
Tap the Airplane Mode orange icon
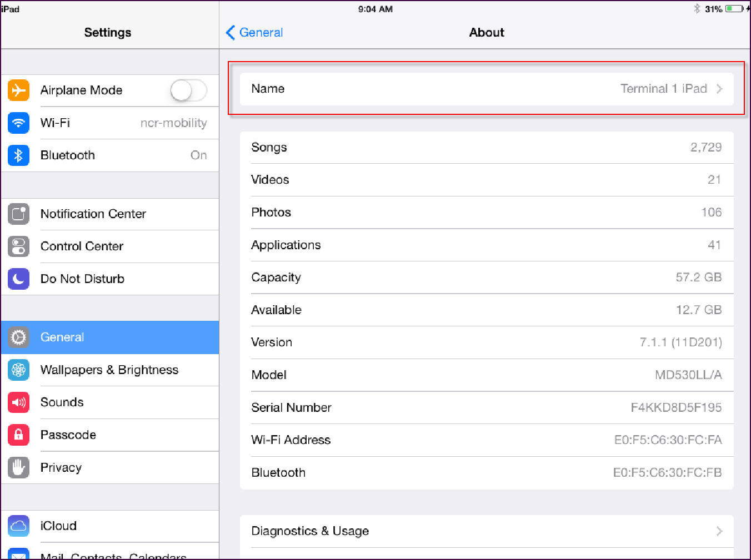point(18,90)
